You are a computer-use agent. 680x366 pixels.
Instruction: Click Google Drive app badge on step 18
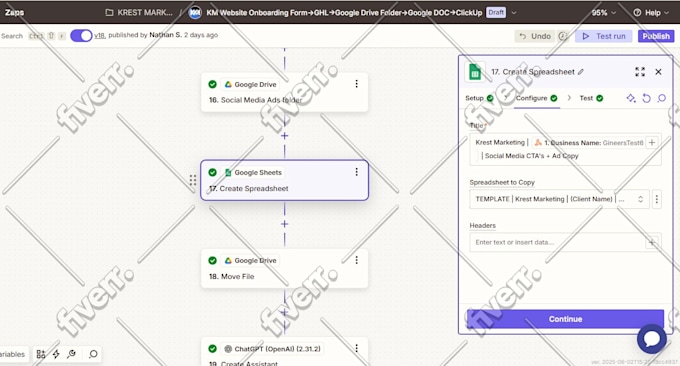coord(251,260)
